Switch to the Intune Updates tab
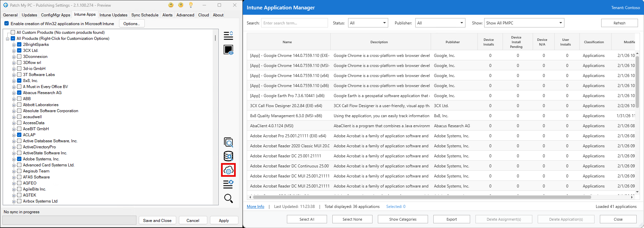This screenshot has width=644, height=228. tap(113, 15)
